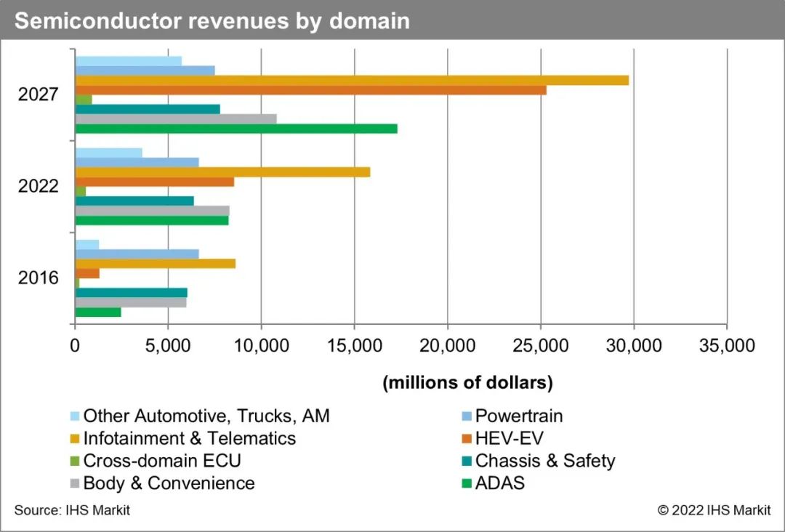Click the 2027 Powertrain blue bar
Screen dimensions: 785x532
point(145,70)
